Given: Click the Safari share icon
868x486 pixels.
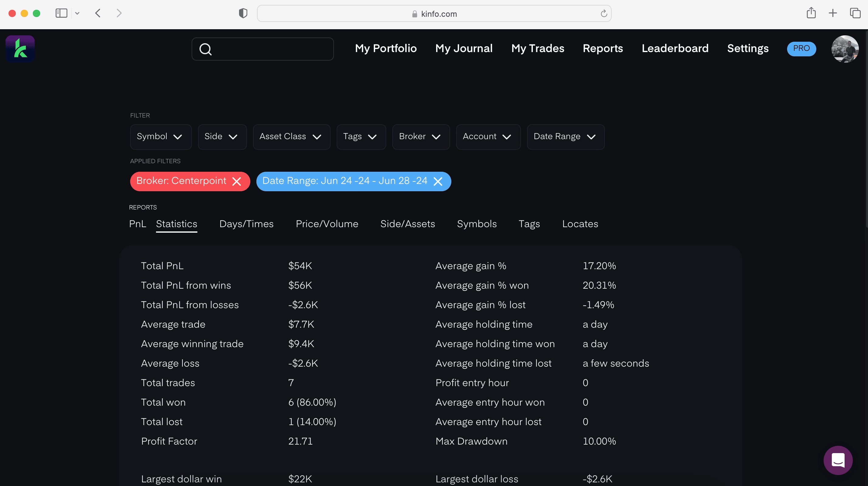Looking at the screenshot, I should click(x=811, y=13).
